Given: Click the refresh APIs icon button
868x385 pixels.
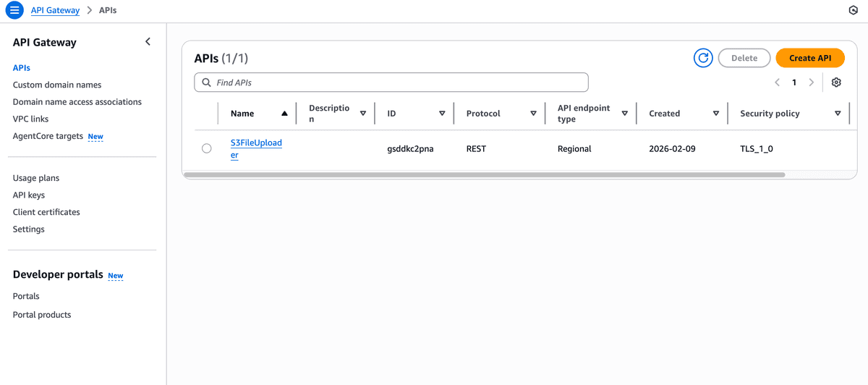Looking at the screenshot, I should [x=703, y=58].
